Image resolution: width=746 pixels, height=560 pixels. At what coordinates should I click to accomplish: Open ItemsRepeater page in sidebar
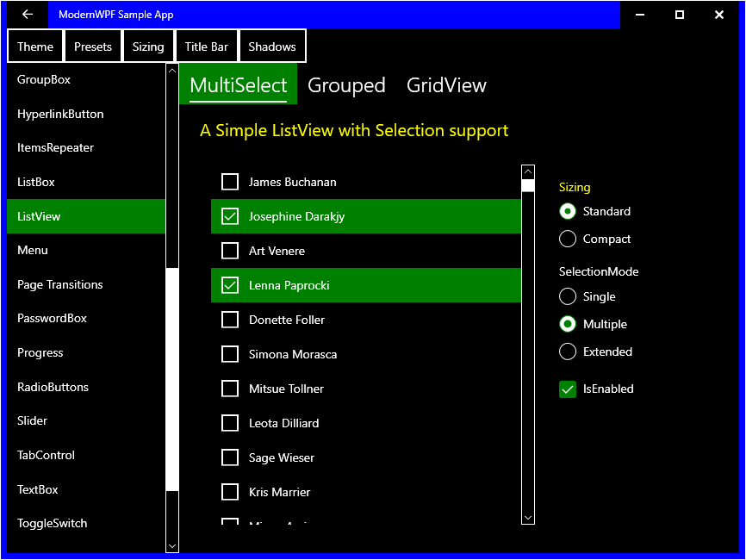[86, 147]
